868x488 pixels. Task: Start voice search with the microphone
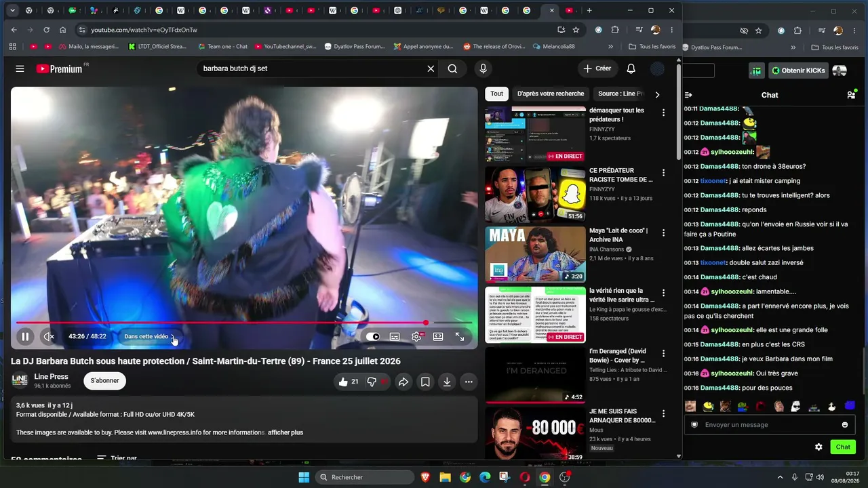click(483, 68)
